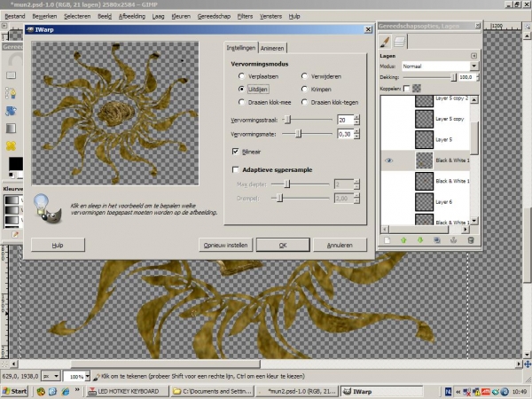Click the Vervormingsmate slider handle
532x399 pixels.
[x=298, y=134]
